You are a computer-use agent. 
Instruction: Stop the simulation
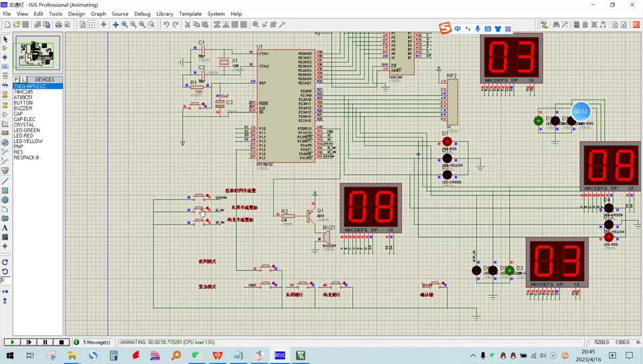[x=61, y=342]
